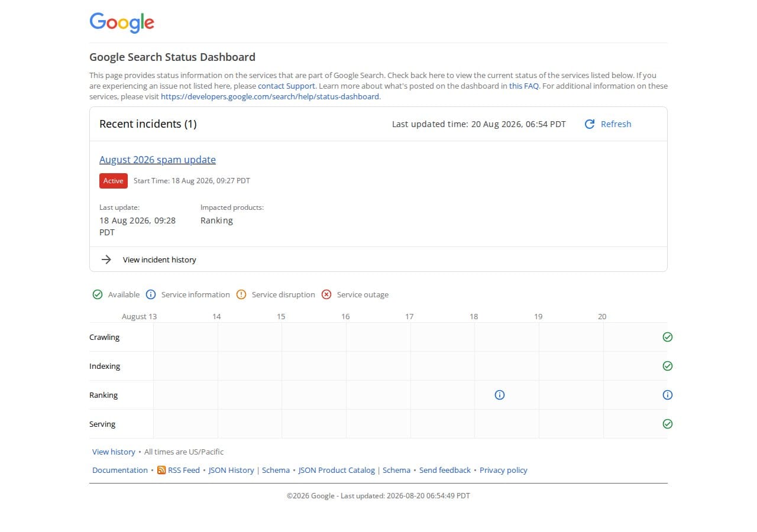Screen dimensions: 757x532
Task: Click the arrow icon beside View incident history
Action: click(106, 259)
